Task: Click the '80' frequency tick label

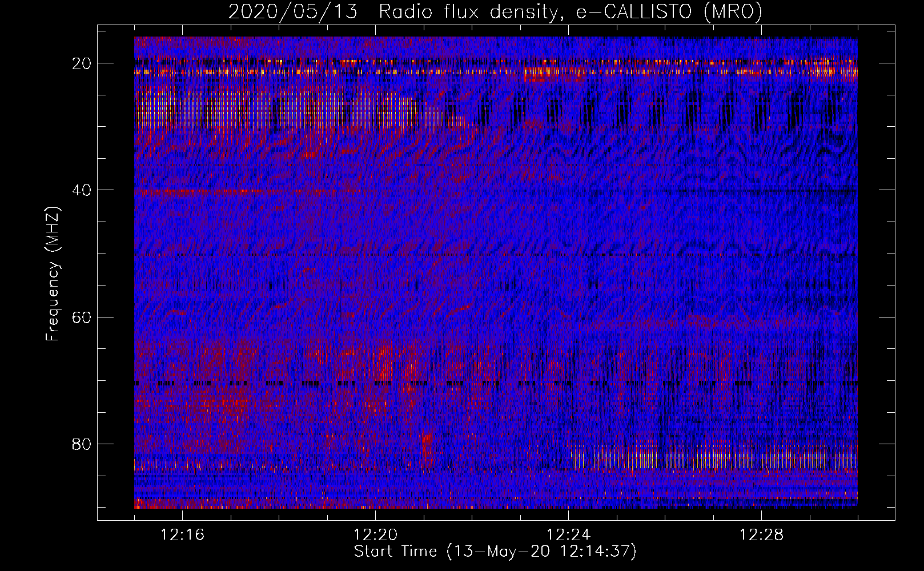Action: (x=82, y=444)
